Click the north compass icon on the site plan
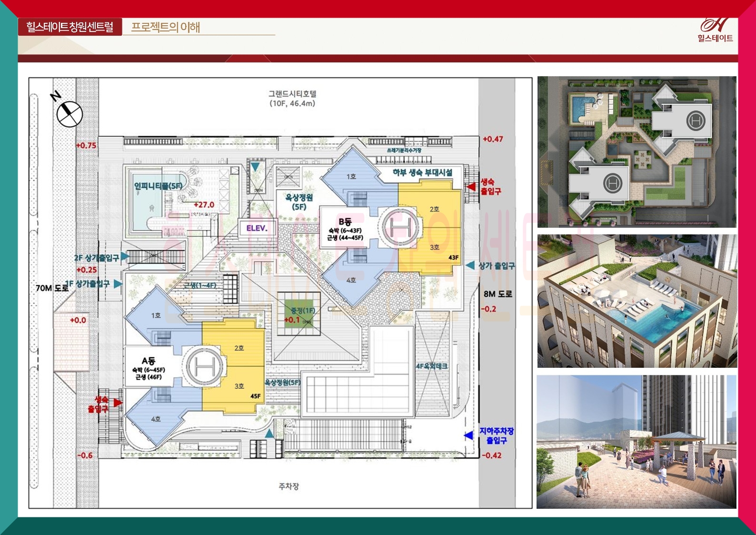756x535 pixels. (x=70, y=114)
